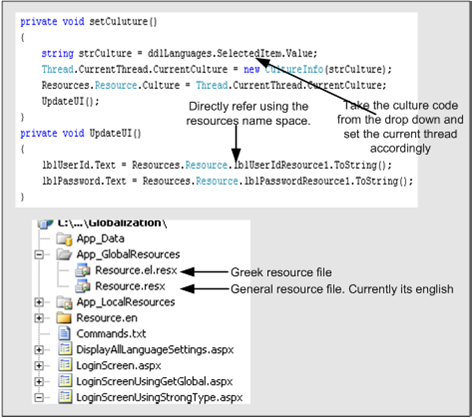Viewport: 472px width, 418px height.
Task: Click the App_GlobalResources open folder icon
Action: [x=64, y=254]
